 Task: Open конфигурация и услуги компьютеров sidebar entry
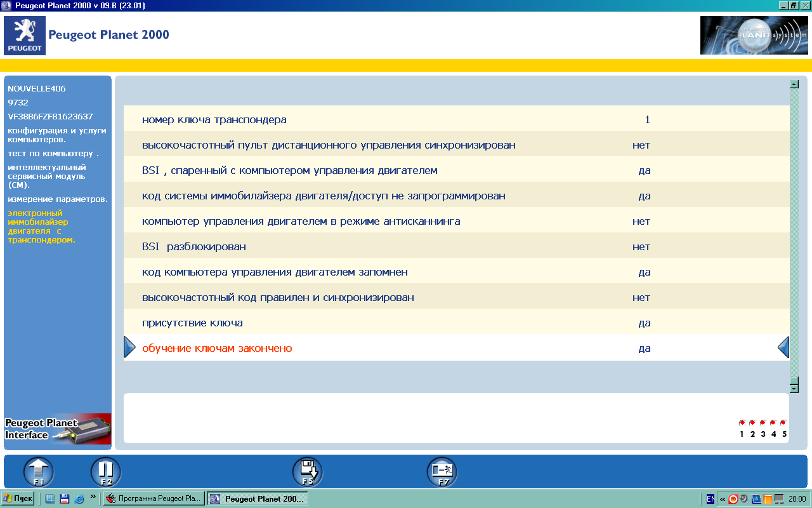(x=56, y=135)
